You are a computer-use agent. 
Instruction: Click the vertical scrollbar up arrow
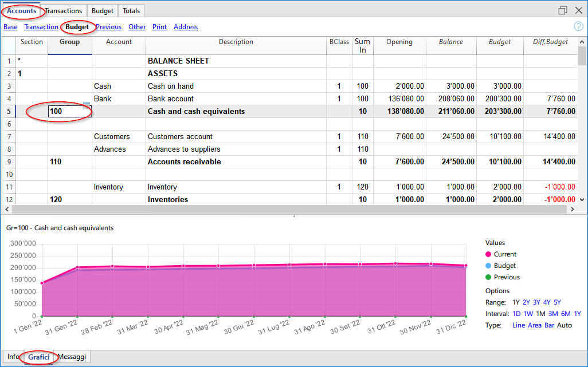[583, 41]
